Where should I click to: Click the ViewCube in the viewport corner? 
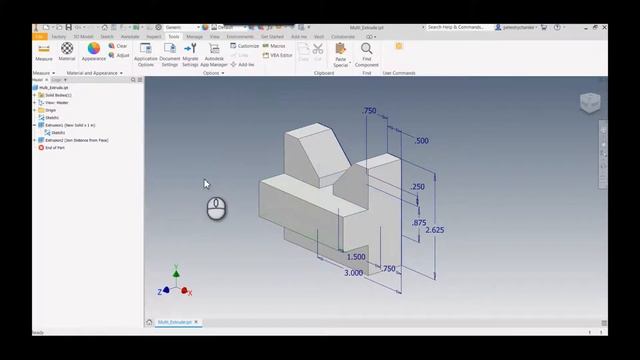[590, 102]
